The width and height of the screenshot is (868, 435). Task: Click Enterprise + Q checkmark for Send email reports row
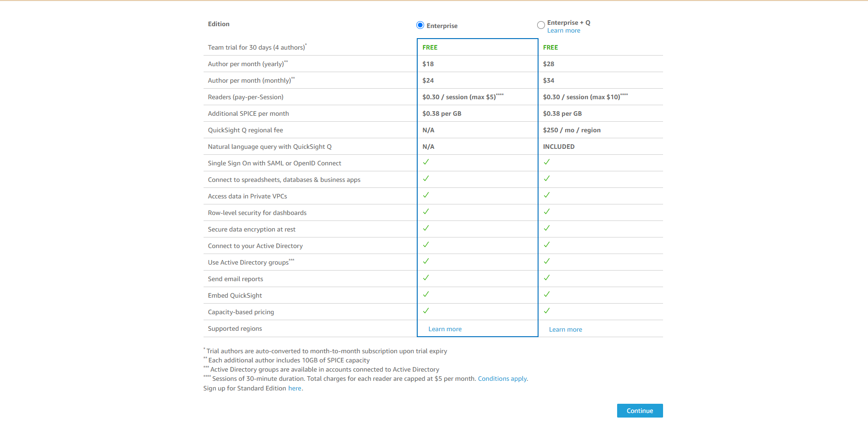(547, 277)
